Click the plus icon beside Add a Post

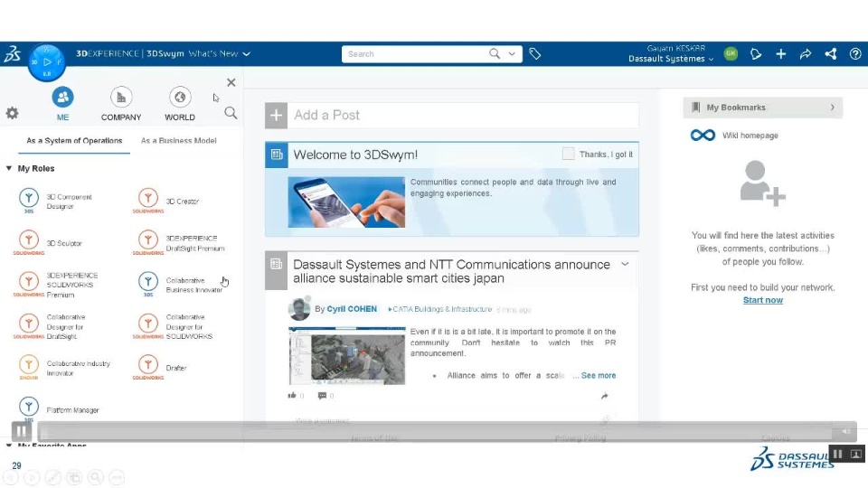click(x=277, y=115)
